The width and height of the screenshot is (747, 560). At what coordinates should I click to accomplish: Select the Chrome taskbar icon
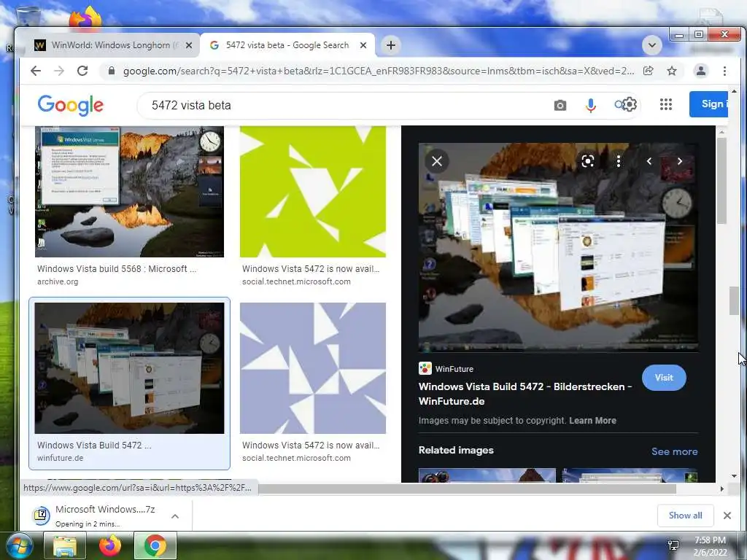155,545
